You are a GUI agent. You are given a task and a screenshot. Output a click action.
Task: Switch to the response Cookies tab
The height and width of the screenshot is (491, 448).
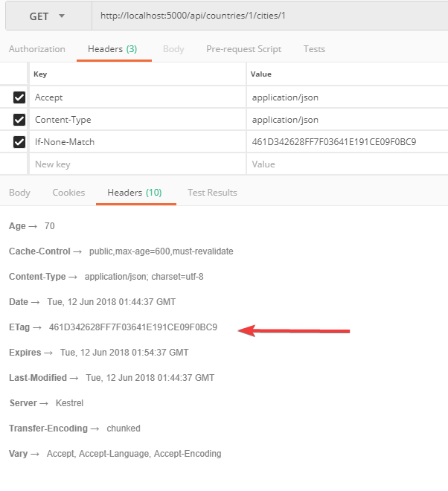click(68, 193)
